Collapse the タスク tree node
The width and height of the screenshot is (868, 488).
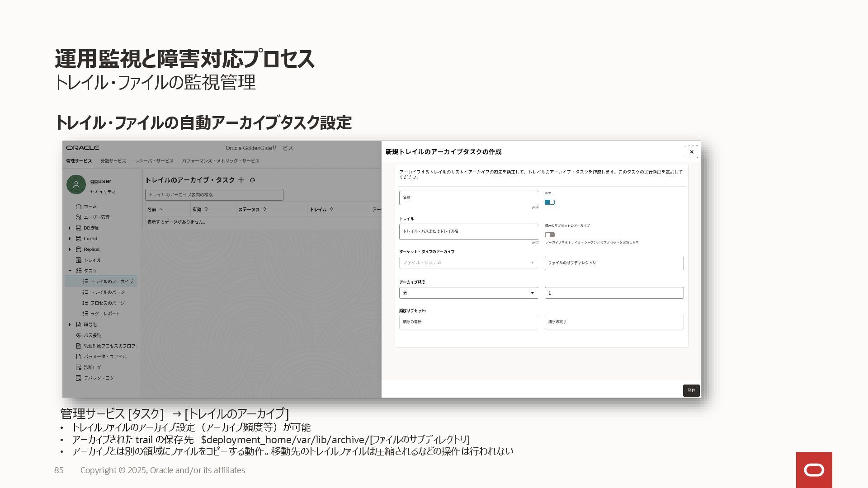coord(70,271)
